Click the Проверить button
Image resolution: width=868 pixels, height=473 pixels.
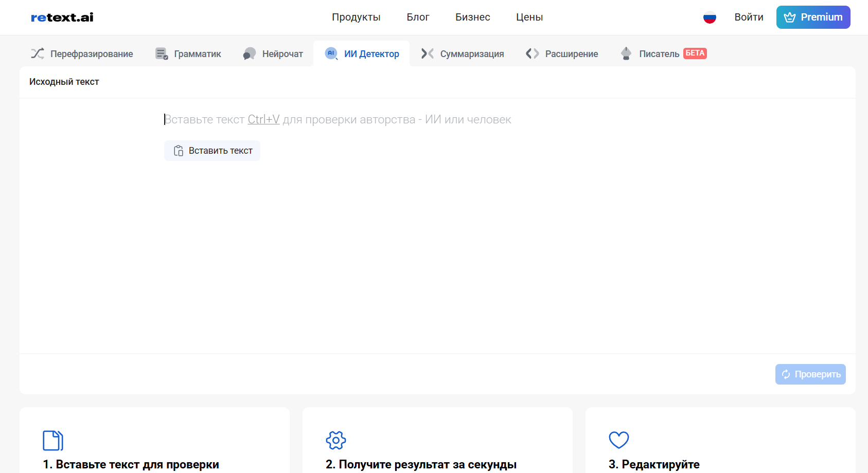(810, 374)
